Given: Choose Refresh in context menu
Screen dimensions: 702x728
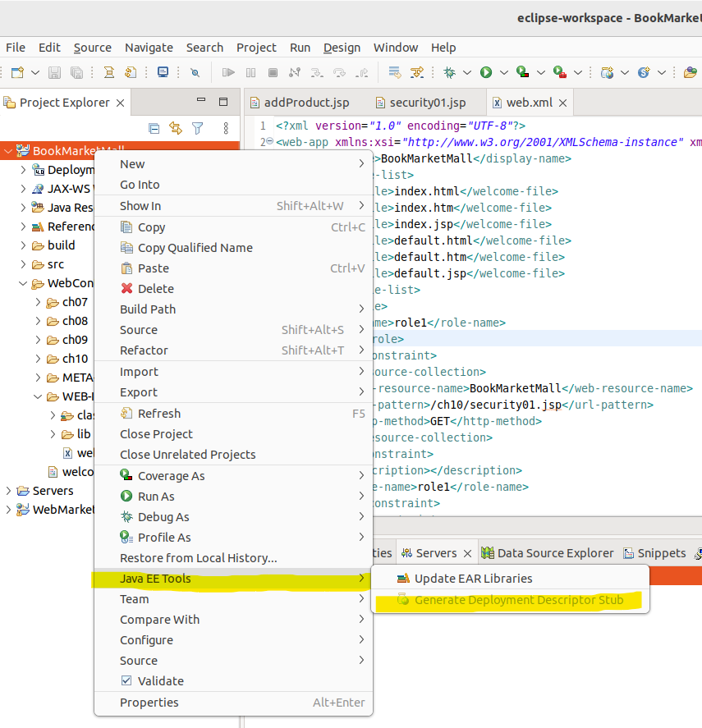Looking at the screenshot, I should [233, 414].
